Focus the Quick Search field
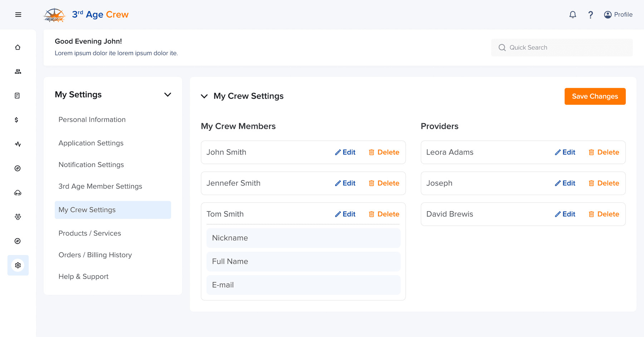The width and height of the screenshot is (644, 337). coord(562,48)
